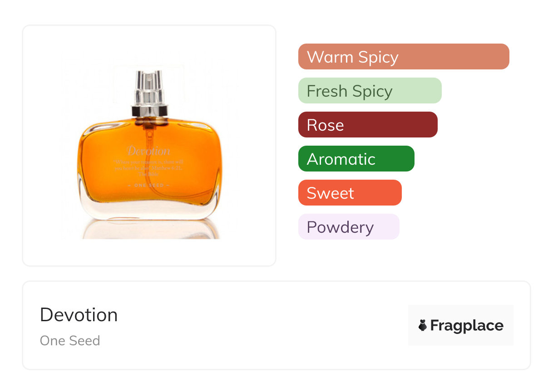
Task: Click the Matthew quote text on the bottle
Action: 149,167
